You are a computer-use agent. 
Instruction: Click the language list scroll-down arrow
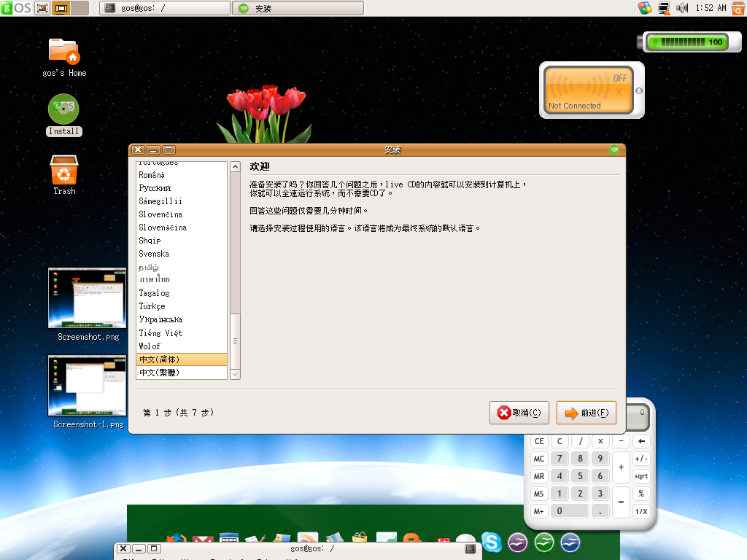[236, 374]
